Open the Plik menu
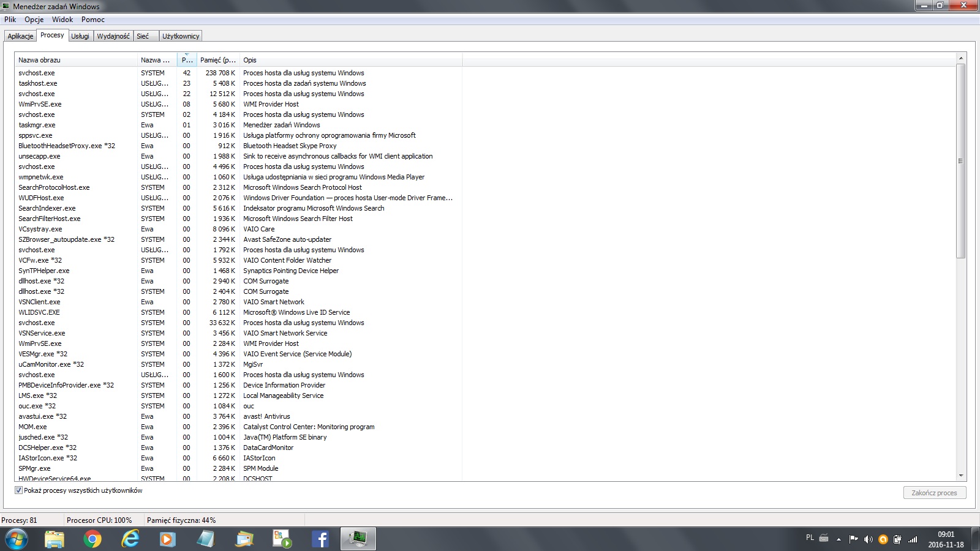The height and width of the screenshot is (551, 980). (10, 20)
